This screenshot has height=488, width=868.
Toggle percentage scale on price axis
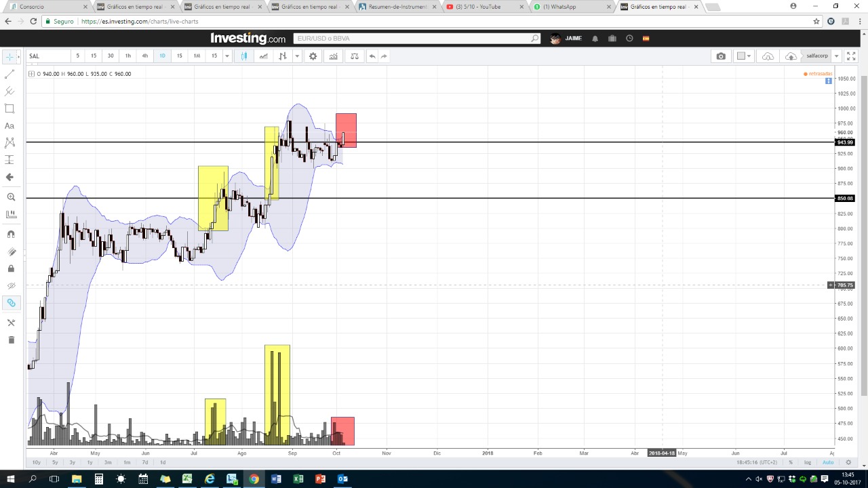click(791, 462)
